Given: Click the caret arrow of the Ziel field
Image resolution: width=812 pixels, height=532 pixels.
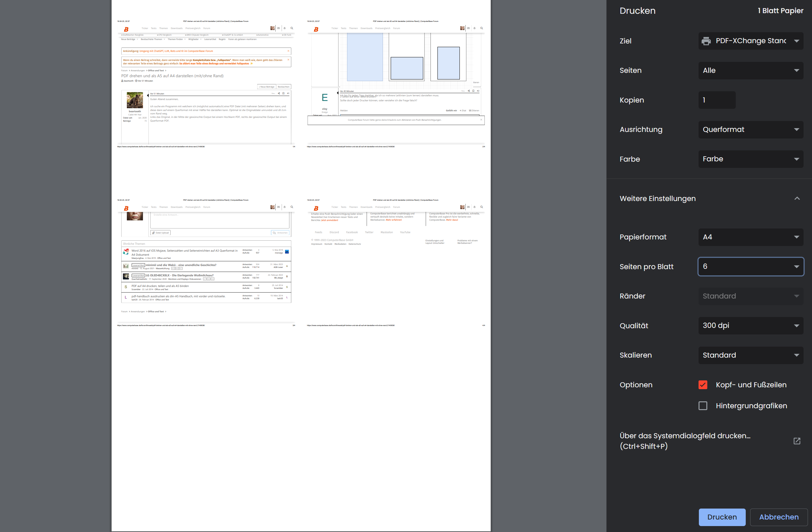Looking at the screenshot, I should tap(796, 41).
